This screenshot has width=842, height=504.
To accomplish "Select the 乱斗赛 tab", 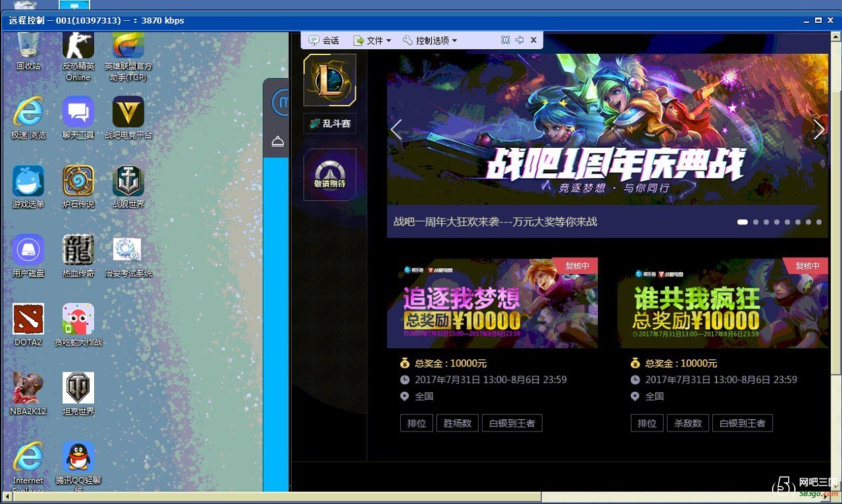I will tap(330, 124).
